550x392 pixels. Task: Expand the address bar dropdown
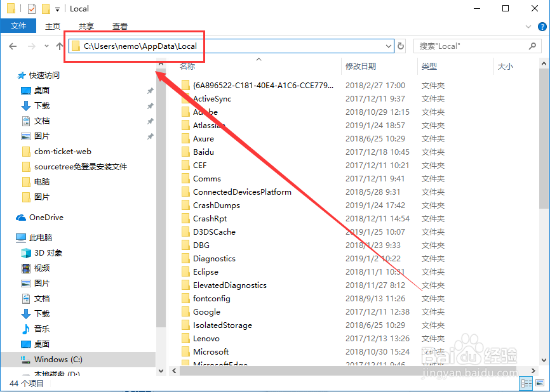389,46
